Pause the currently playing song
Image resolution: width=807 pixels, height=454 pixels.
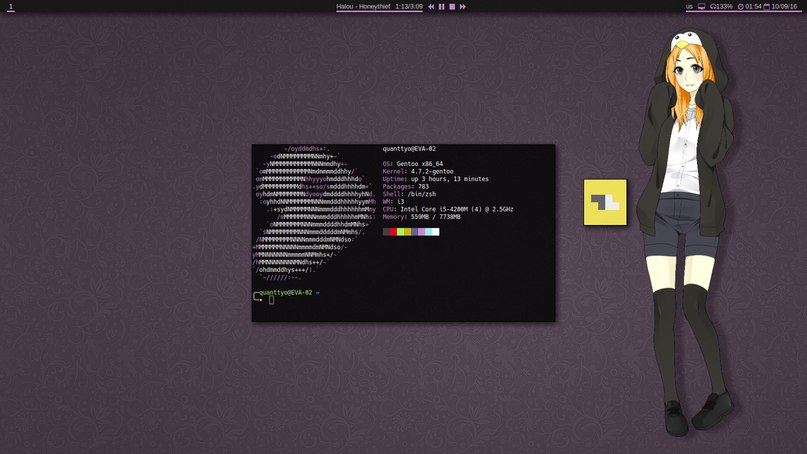click(x=441, y=6)
